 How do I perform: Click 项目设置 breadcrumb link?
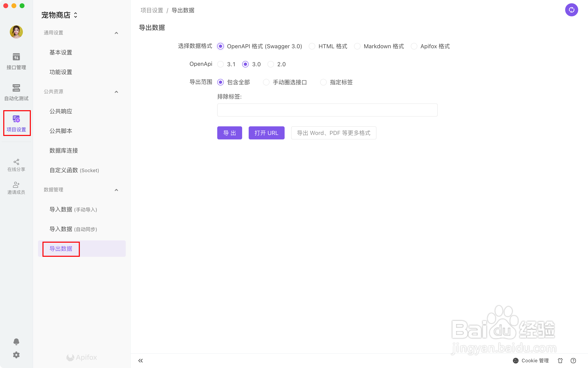coord(152,10)
